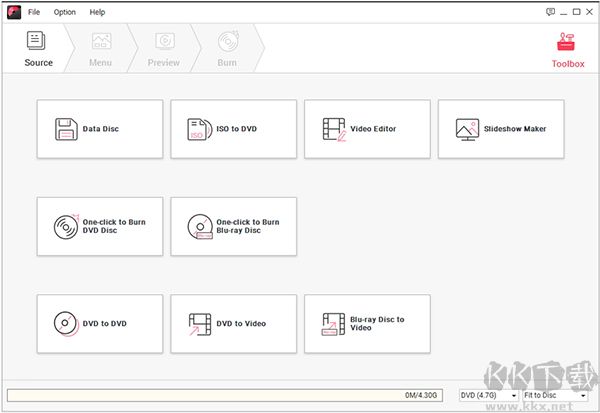Screen dimensions: 600x413
Task: Click the Preview step screen icon
Action: (x=165, y=41)
